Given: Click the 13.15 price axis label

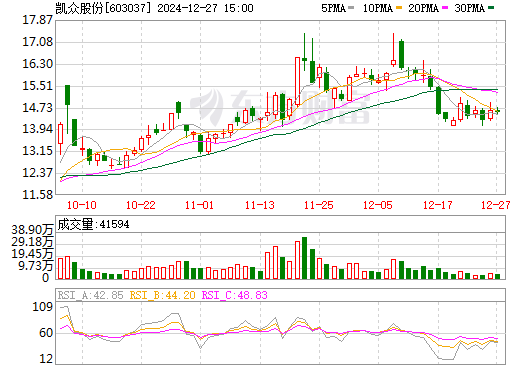Looking at the screenshot, I should 37,151.
